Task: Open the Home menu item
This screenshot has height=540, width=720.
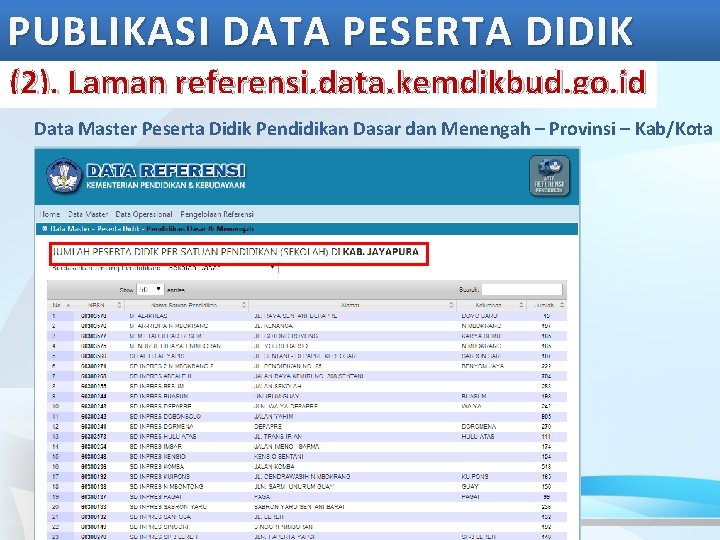Action: coord(50,214)
